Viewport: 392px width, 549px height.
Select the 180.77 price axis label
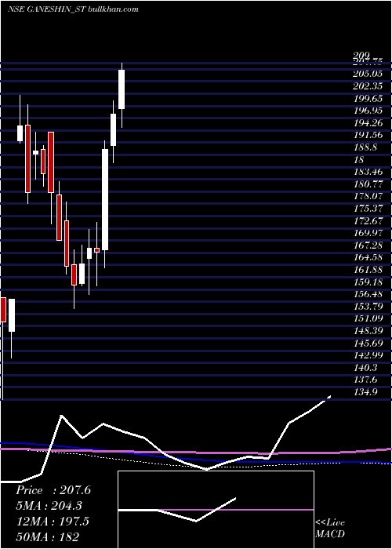click(x=368, y=184)
